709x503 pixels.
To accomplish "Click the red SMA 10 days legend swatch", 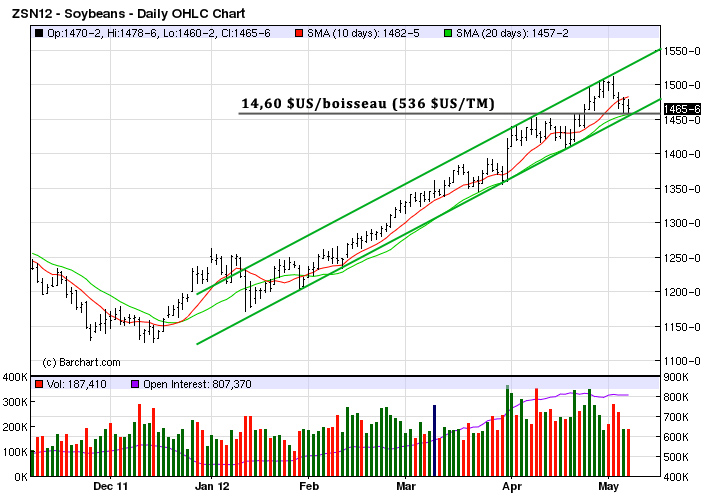I will [298, 34].
